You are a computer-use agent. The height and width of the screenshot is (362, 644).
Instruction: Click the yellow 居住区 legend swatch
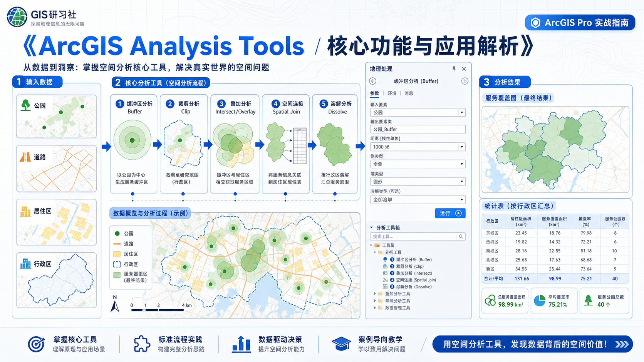(x=117, y=254)
